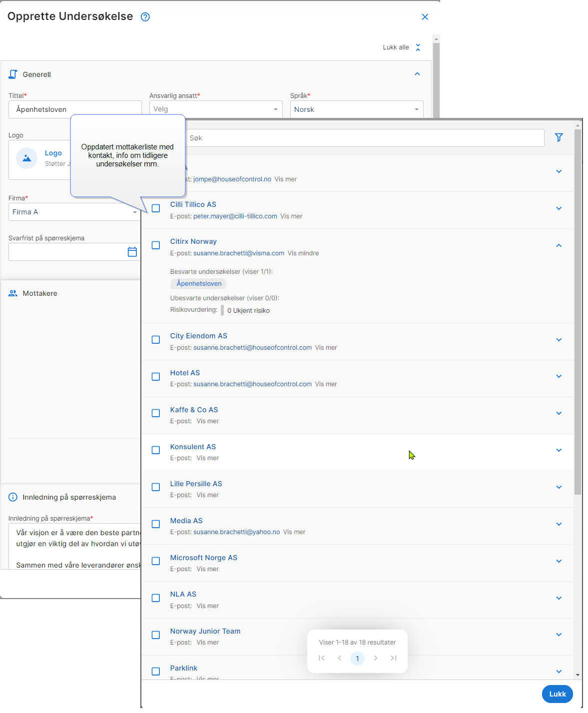Select the Hotel AS checkbox
This screenshot has height=713, width=588.
156,377
